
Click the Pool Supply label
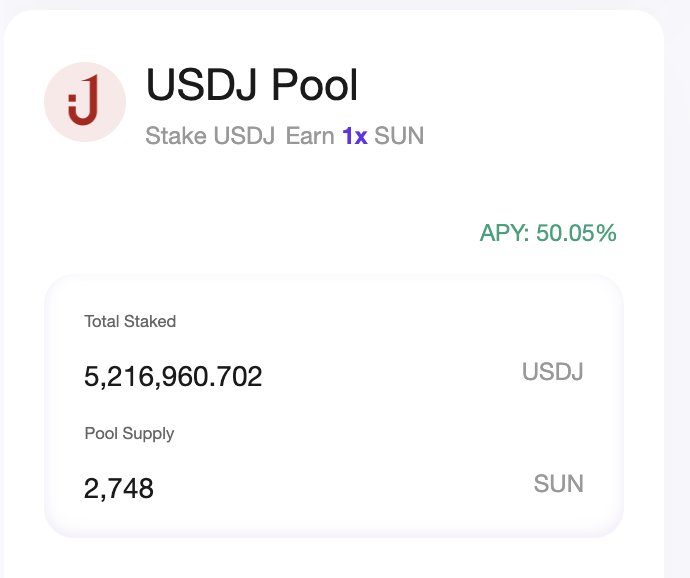coord(129,434)
